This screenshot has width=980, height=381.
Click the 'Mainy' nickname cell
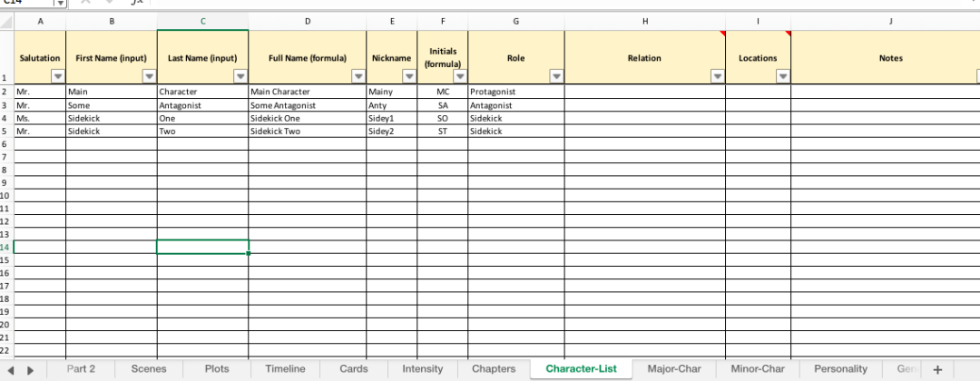click(392, 92)
